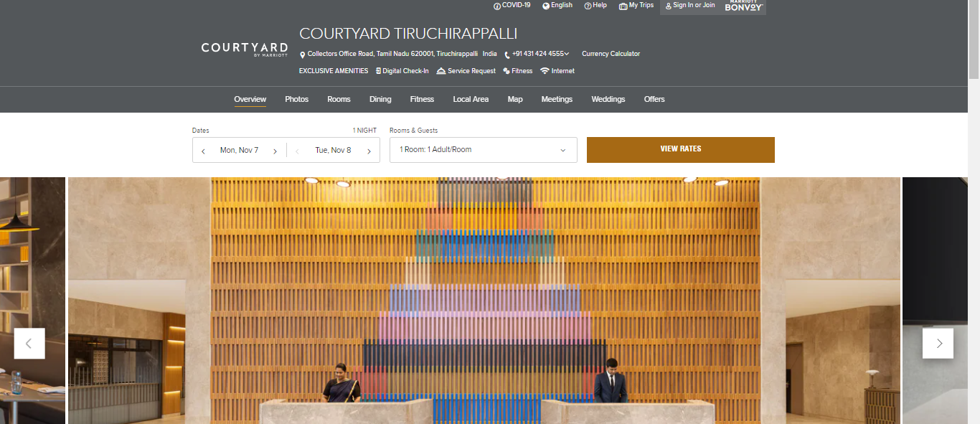Open Digital Check-In amenity

click(x=405, y=71)
